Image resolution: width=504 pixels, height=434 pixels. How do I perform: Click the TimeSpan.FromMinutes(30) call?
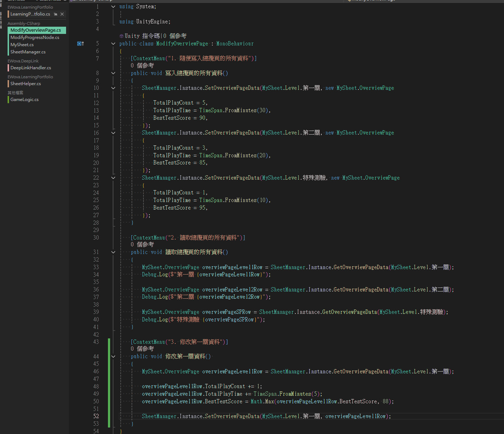[x=234, y=110]
